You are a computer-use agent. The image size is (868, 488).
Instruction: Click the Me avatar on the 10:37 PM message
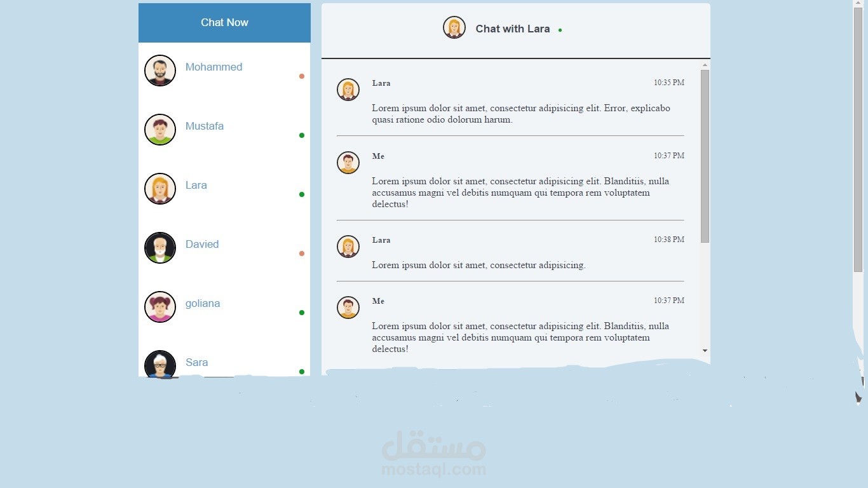point(348,162)
